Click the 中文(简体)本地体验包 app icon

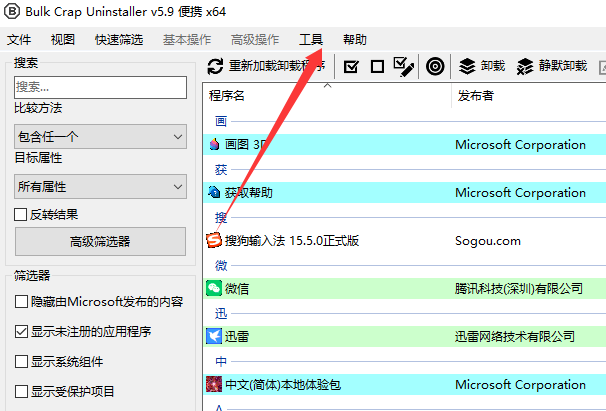coord(214,384)
